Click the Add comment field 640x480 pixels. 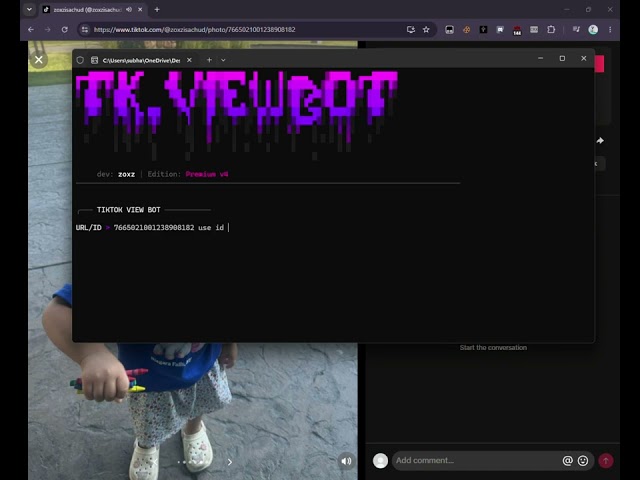[x=476, y=460]
